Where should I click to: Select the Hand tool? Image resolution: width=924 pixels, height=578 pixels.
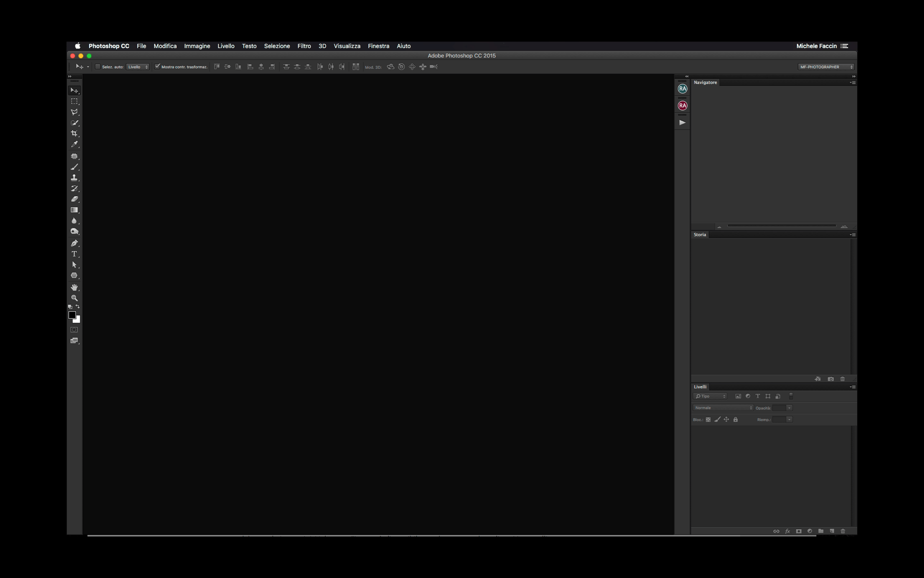click(74, 287)
